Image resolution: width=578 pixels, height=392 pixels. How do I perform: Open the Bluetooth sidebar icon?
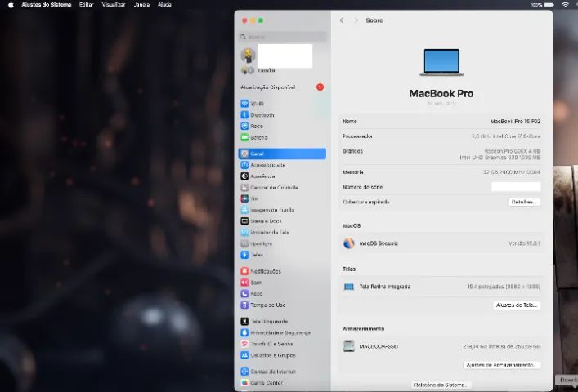[x=244, y=115]
